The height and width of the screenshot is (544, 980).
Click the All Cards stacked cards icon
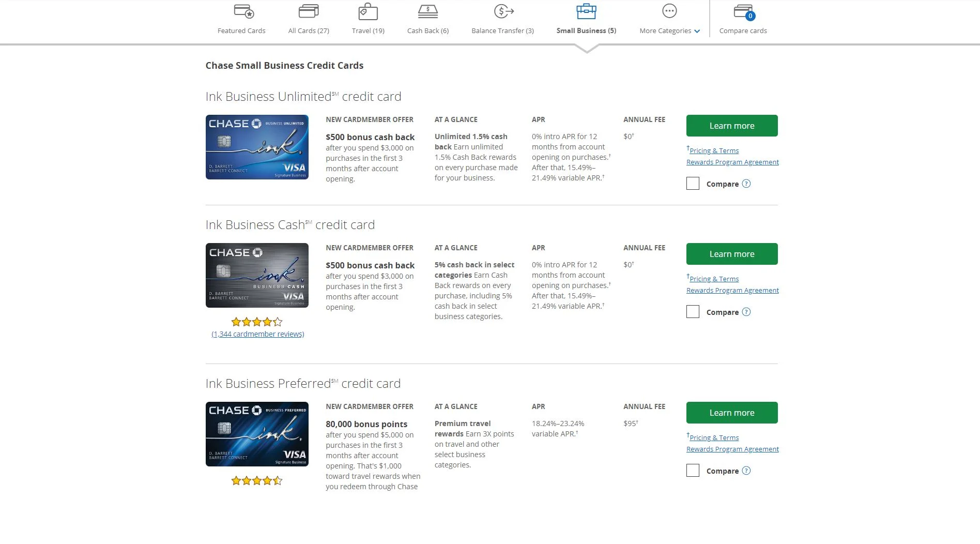[x=309, y=11]
